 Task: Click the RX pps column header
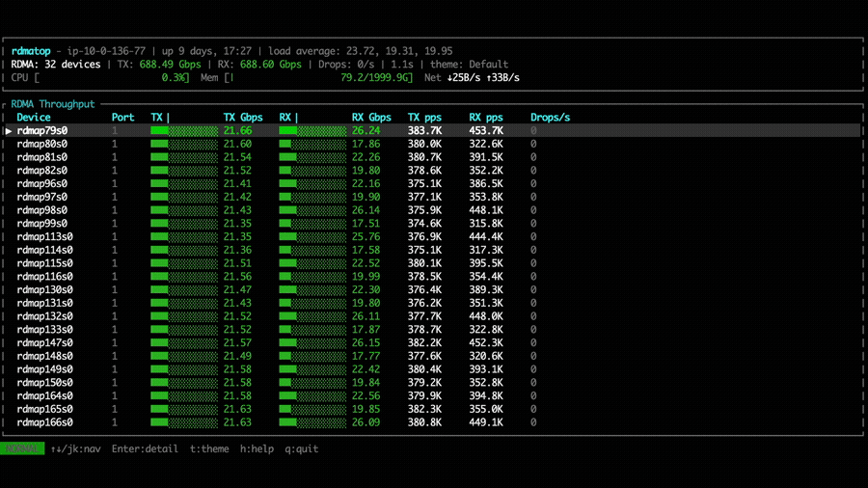[486, 118]
